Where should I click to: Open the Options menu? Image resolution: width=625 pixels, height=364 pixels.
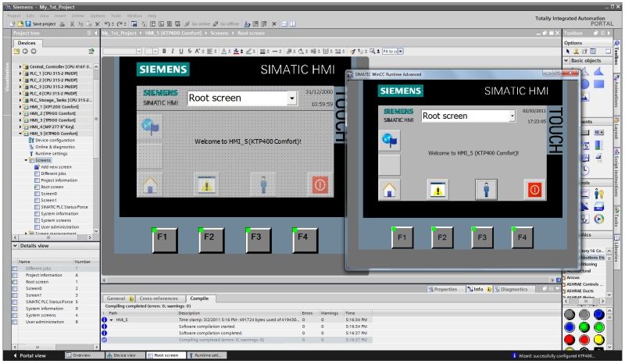(97, 16)
